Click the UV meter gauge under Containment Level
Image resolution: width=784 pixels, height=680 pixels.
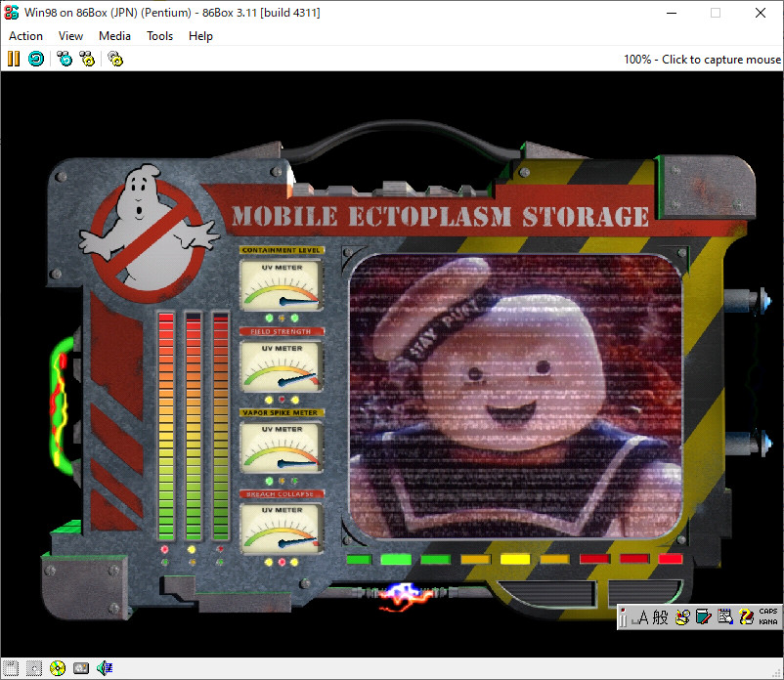[x=282, y=284]
